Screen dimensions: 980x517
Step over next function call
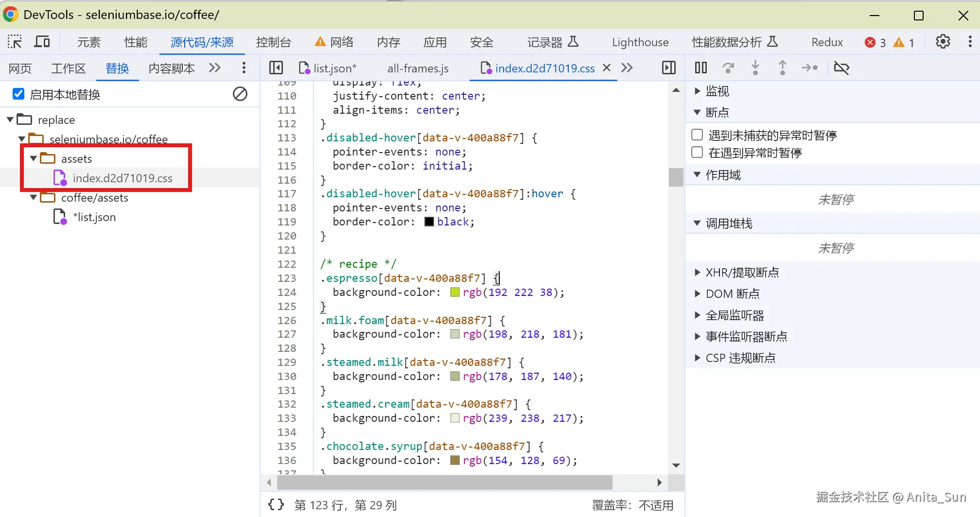(x=728, y=68)
